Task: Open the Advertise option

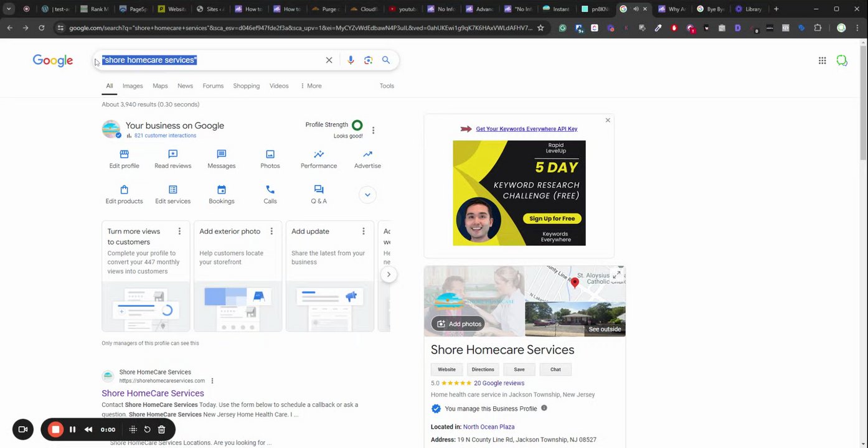Action: (367, 159)
